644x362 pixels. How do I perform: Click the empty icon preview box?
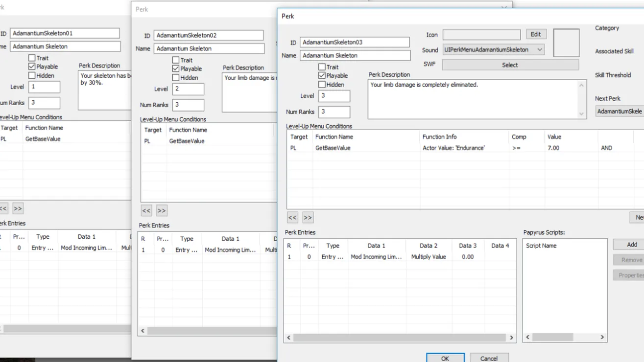click(x=566, y=43)
